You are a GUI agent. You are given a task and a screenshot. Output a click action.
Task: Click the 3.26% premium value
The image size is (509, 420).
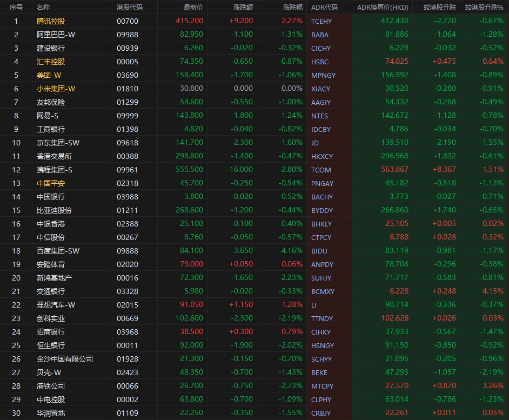493,386
